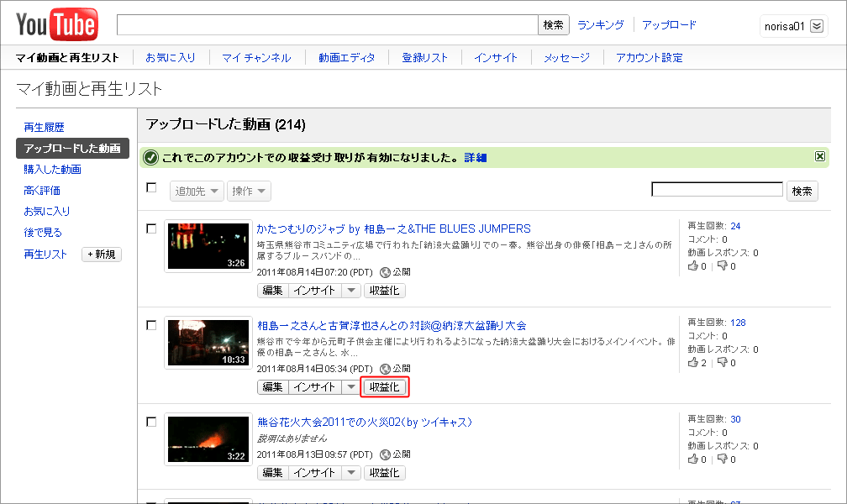Click 編集 button for 熊谷花火大会2011 video
Viewport: 847px width, 504px height.
pyautogui.click(x=273, y=473)
